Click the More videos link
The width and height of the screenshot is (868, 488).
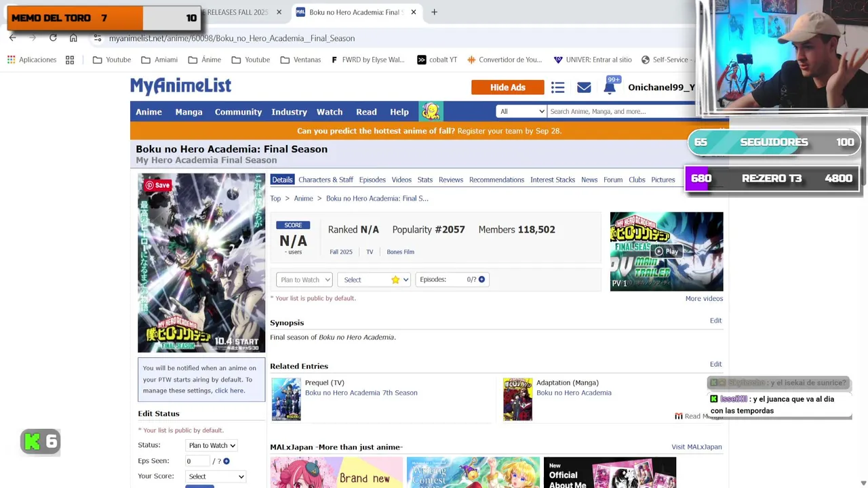(x=704, y=298)
